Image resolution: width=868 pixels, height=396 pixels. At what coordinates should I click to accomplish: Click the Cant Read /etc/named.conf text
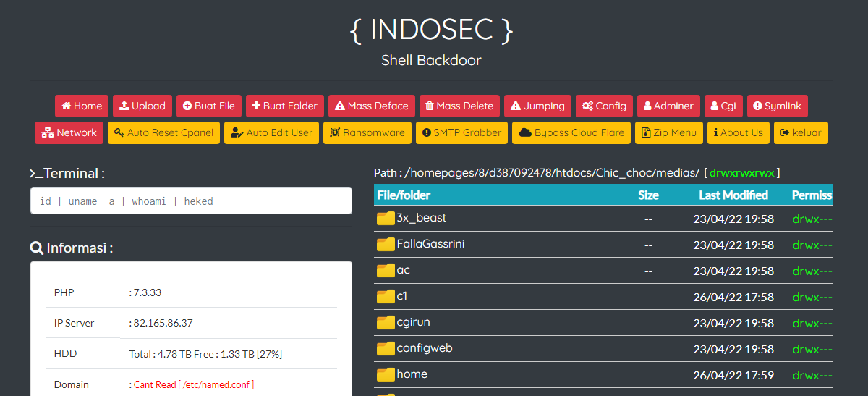(194, 384)
